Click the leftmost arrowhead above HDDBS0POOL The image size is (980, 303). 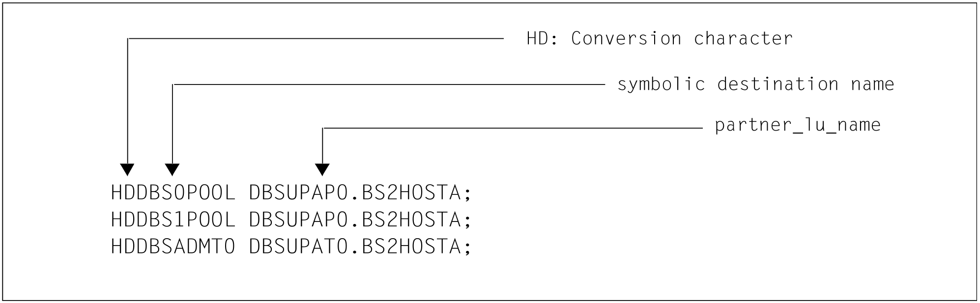point(127,169)
